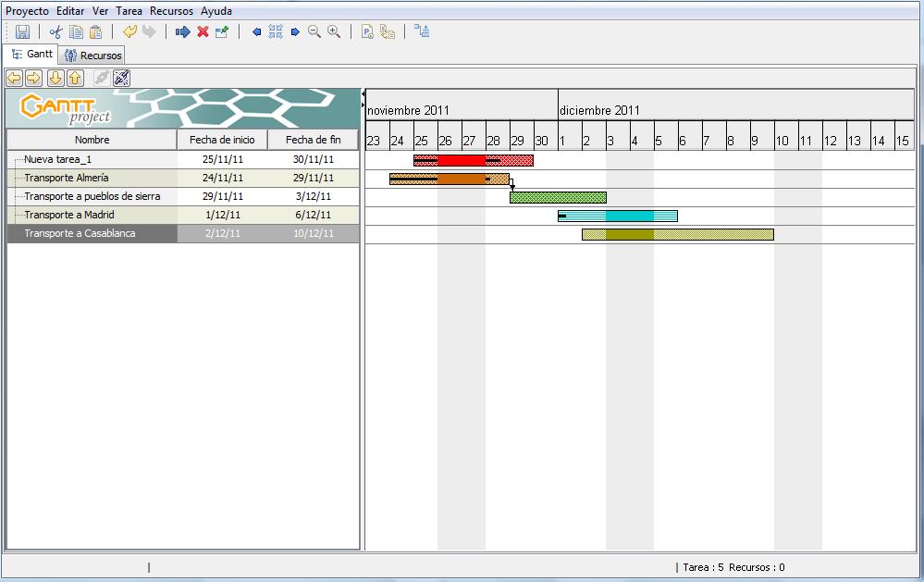Click the green pueblos de sierra Gantt bar
Viewport: 924px width, 582px height.
click(x=558, y=197)
